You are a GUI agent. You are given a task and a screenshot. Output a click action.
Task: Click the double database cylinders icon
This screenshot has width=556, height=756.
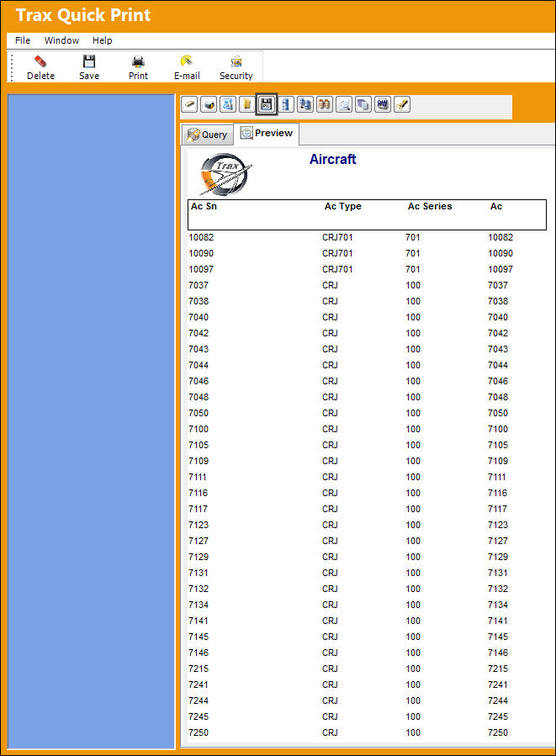coord(305,104)
